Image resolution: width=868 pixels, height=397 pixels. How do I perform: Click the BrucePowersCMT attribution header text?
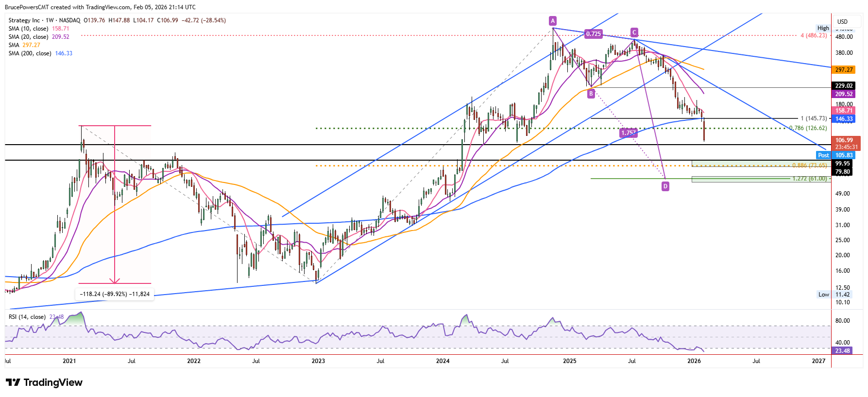pyautogui.click(x=100, y=7)
